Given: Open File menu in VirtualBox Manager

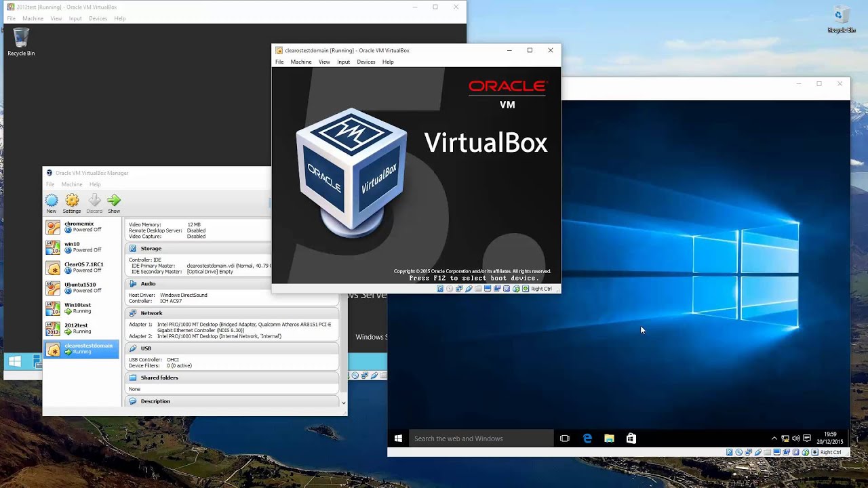Looking at the screenshot, I should pos(50,184).
